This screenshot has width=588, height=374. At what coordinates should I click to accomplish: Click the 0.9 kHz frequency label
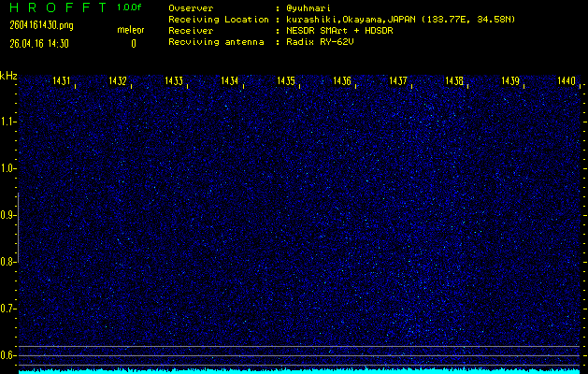[8, 215]
